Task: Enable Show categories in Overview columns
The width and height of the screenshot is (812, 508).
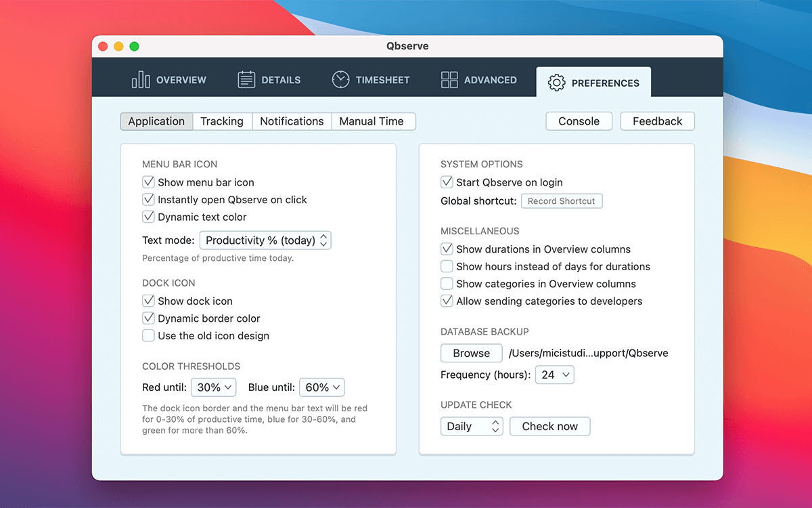Action: (x=447, y=284)
